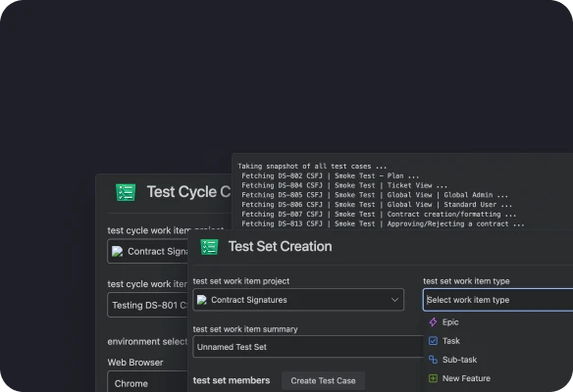Click the Task checkbox icon in list
The image size is (573, 392).
coord(433,341)
